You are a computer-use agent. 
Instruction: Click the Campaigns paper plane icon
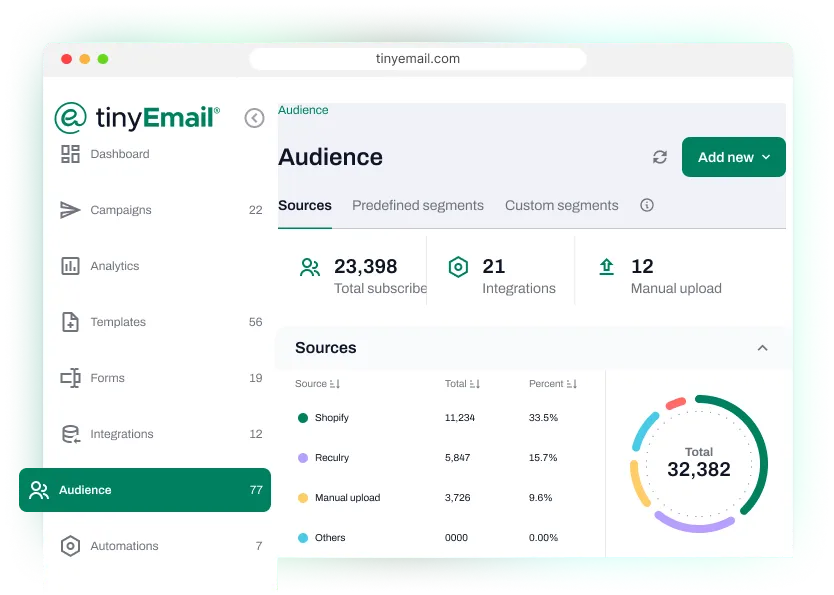pos(70,210)
